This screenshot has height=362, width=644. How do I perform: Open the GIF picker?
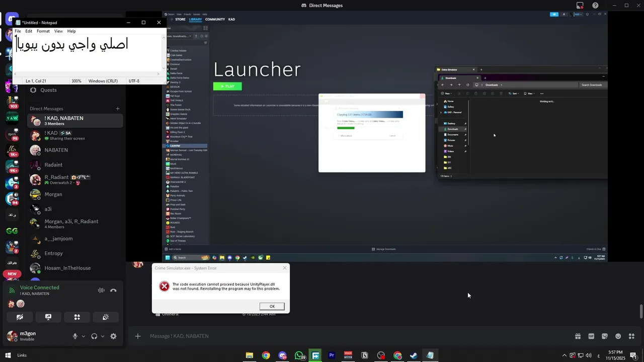coord(591,336)
